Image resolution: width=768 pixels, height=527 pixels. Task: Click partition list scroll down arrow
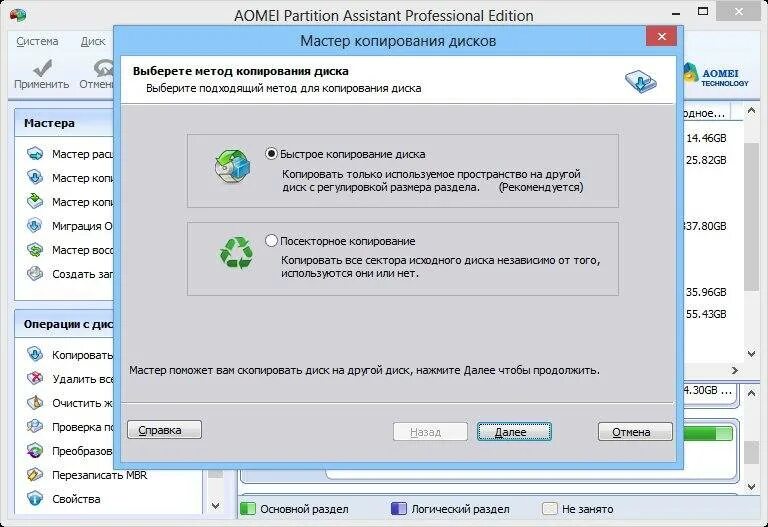click(x=751, y=353)
